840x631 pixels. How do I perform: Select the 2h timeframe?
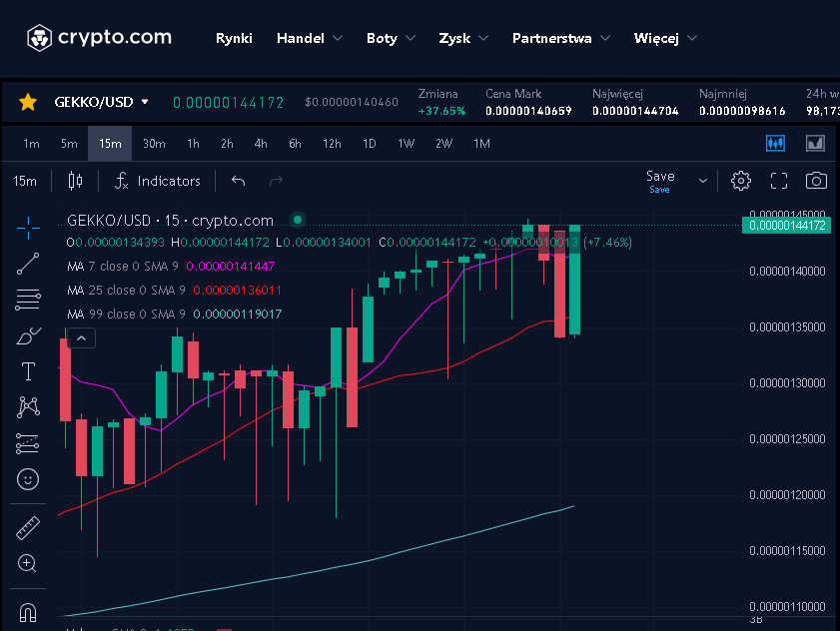pyautogui.click(x=227, y=144)
